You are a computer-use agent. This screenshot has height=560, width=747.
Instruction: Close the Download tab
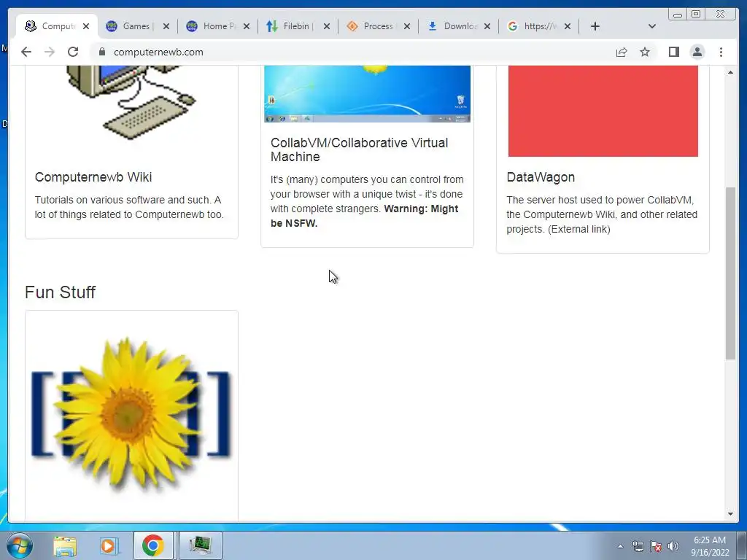(487, 26)
